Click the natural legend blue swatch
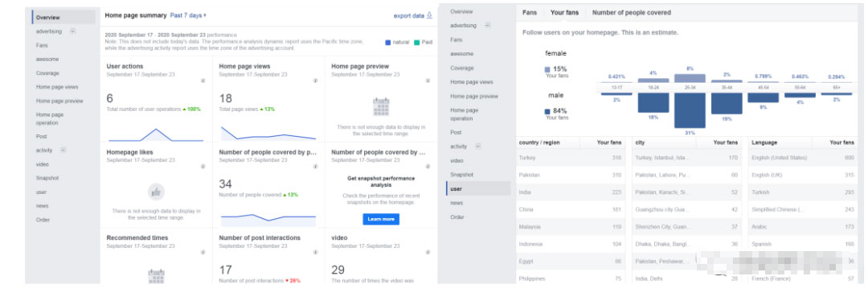 click(x=388, y=42)
